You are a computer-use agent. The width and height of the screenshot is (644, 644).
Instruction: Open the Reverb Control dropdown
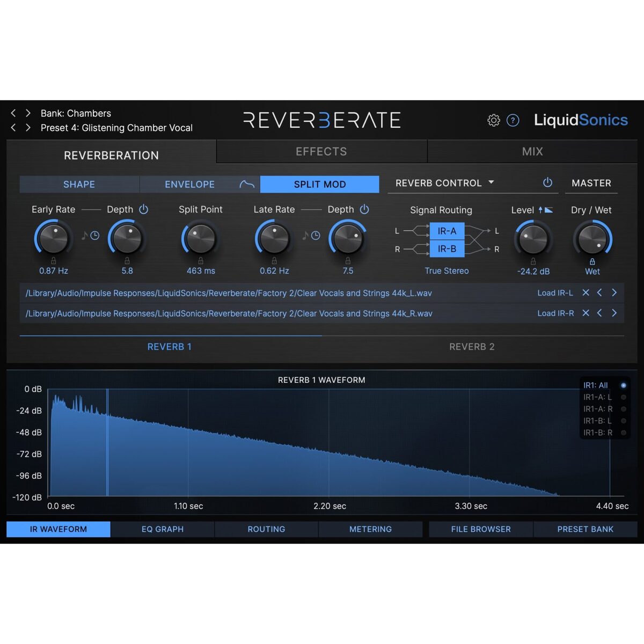pos(492,182)
